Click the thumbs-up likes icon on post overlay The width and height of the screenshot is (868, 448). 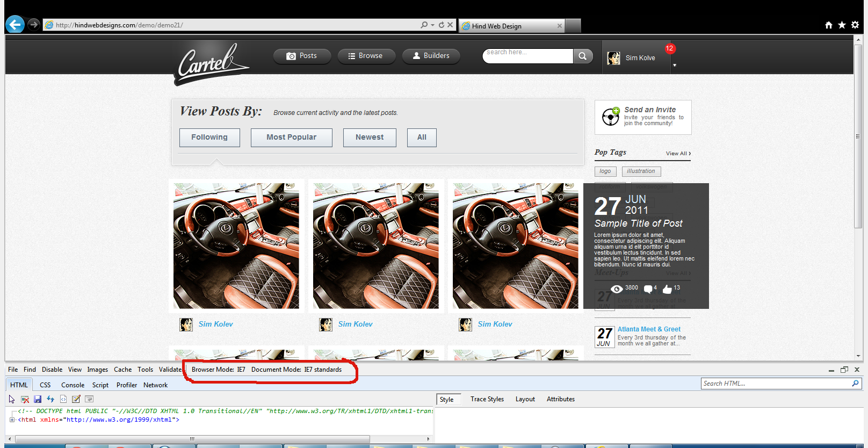click(x=667, y=289)
